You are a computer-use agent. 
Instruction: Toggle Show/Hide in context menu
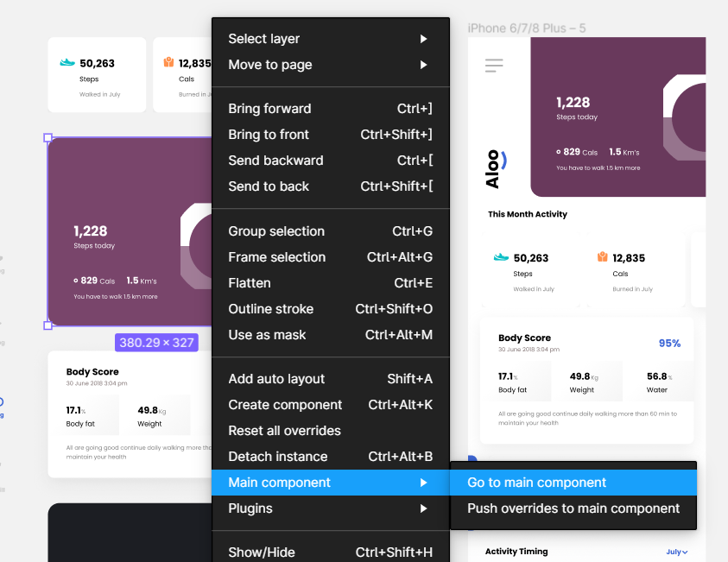tap(331, 553)
